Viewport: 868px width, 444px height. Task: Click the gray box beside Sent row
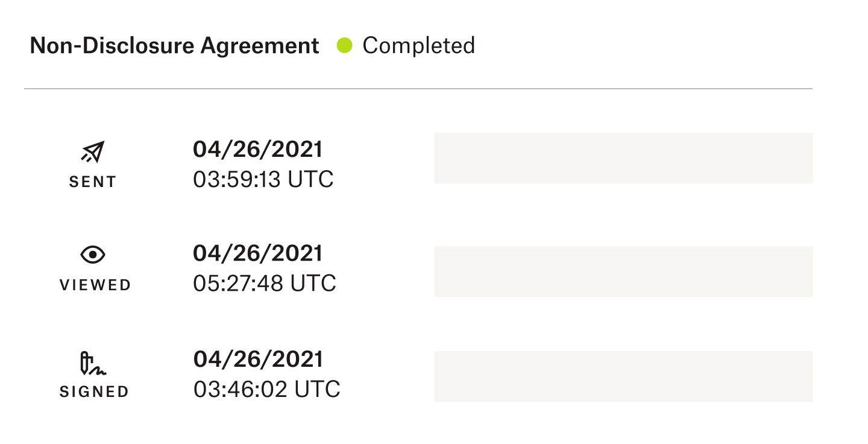(623, 158)
